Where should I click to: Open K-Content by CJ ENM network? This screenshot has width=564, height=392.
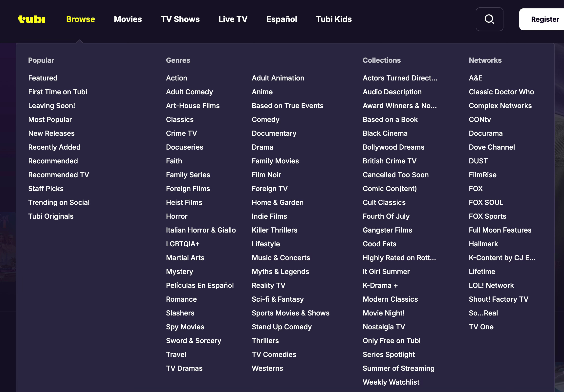(x=502, y=258)
